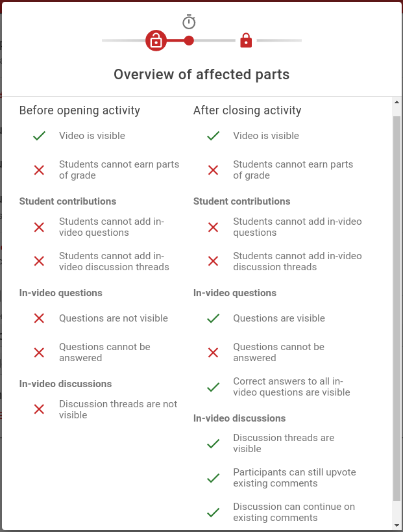Click red cross beside 'Discussion threads are not visible'
403x532 pixels.
tap(40, 409)
